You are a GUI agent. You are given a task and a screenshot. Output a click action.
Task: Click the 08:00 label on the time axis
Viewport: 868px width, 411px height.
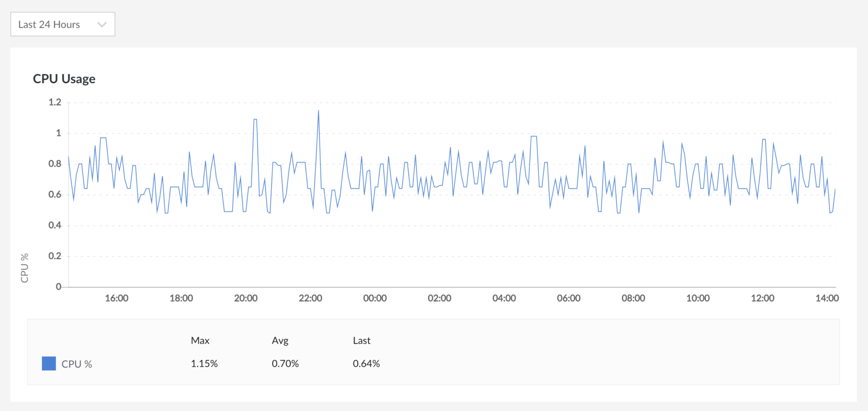[633, 298]
